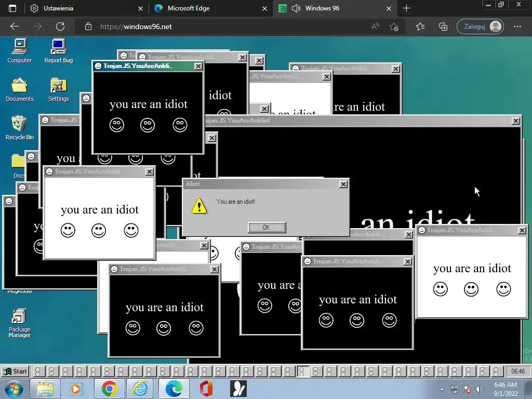Open a new browser tab
Image resolution: width=532 pixels, height=399 pixels.
point(406,8)
